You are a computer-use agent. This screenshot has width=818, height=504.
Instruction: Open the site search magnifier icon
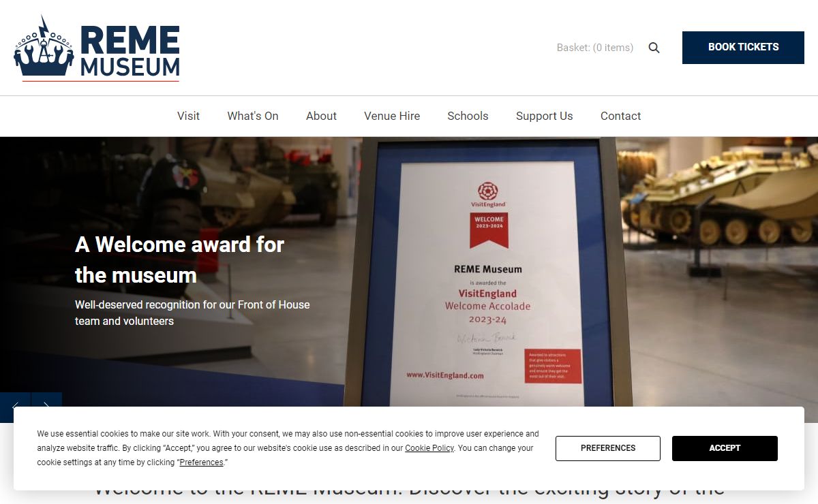click(654, 48)
